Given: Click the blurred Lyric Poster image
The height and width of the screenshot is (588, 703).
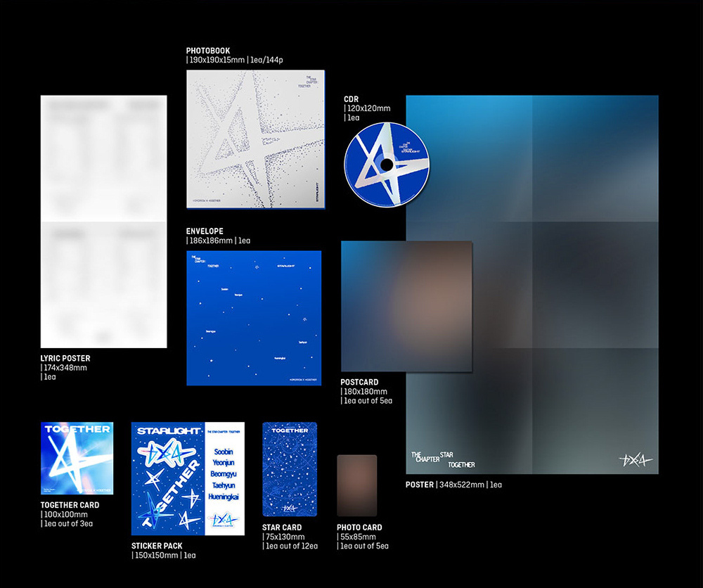Looking at the screenshot, I should [x=103, y=222].
